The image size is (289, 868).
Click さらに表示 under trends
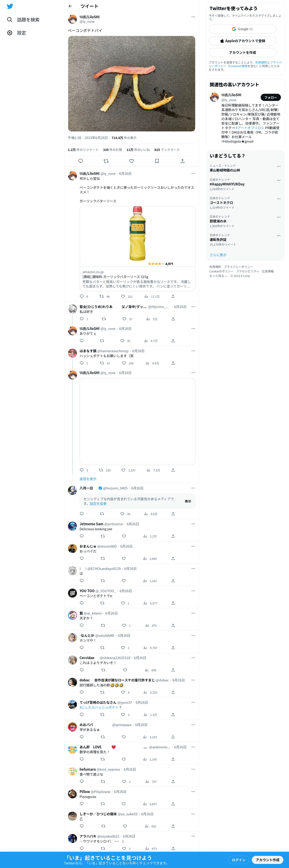(218, 255)
